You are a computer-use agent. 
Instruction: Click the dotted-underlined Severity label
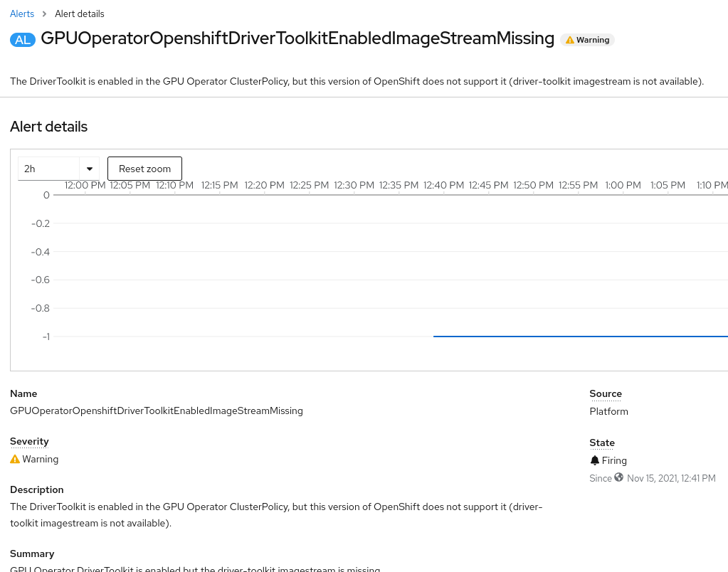[x=29, y=441]
